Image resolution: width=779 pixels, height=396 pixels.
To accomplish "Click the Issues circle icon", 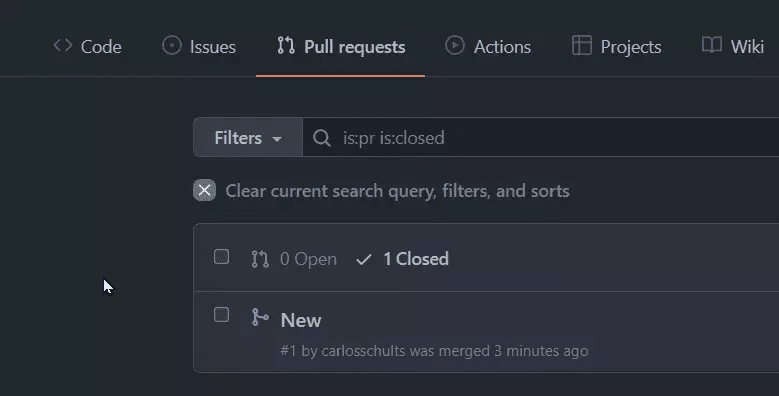I will coord(172,46).
